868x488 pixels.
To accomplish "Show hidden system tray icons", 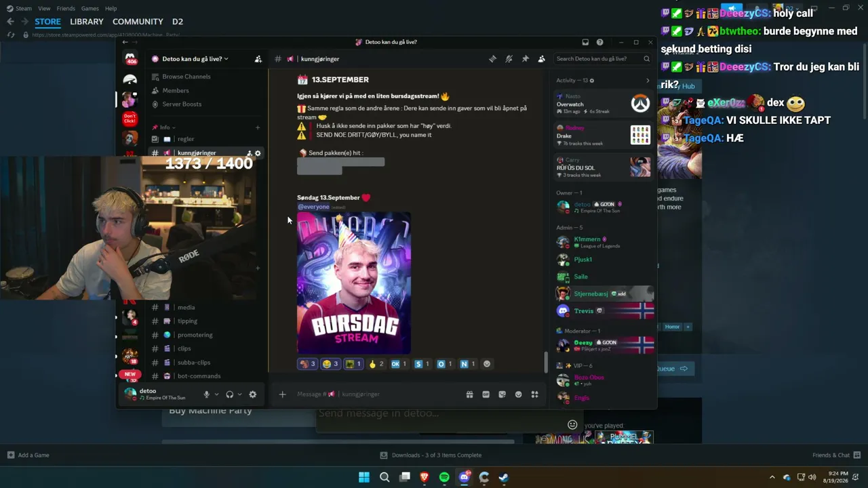I will click(x=772, y=477).
